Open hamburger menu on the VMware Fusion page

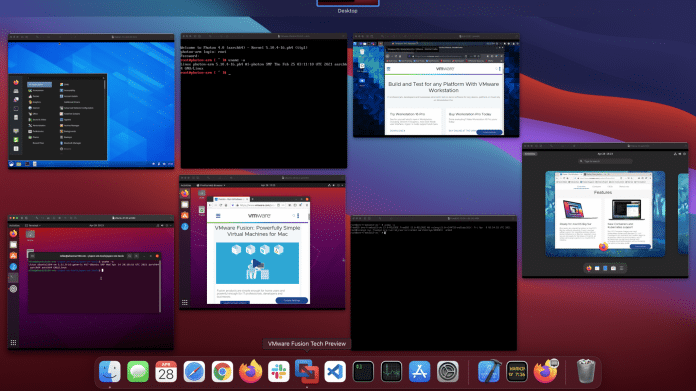(218, 216)
